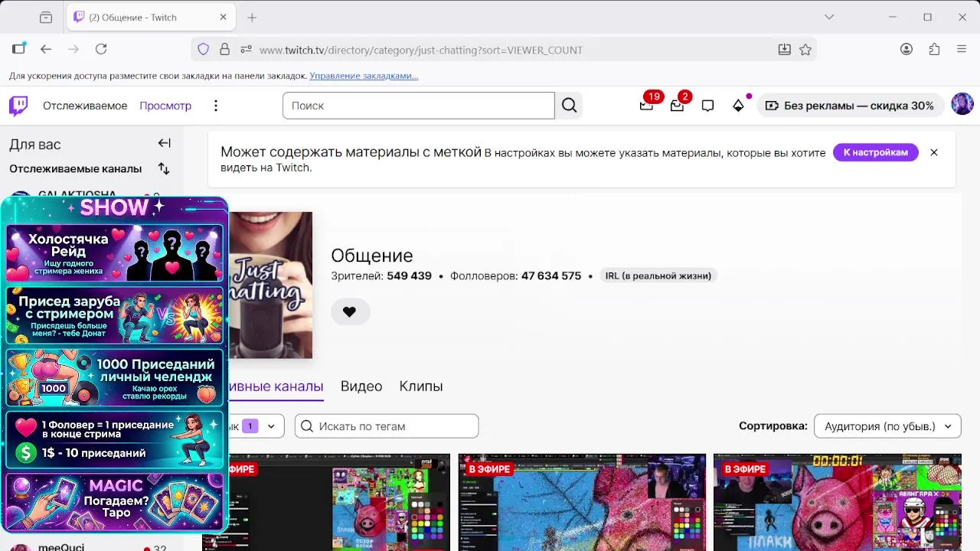The width and height of the screenshot is (980, 551).
Task: Click the К настройкам button
Action: [x=876, y=152]
